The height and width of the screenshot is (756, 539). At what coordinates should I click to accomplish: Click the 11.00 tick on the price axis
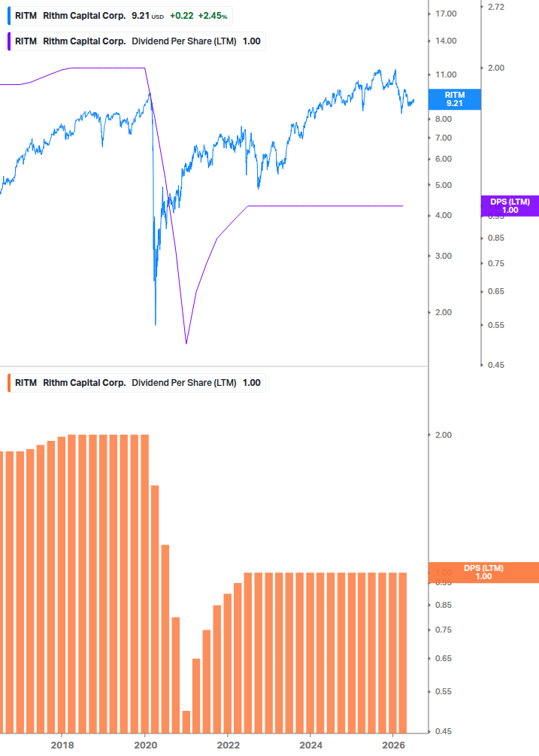[446, 74]
